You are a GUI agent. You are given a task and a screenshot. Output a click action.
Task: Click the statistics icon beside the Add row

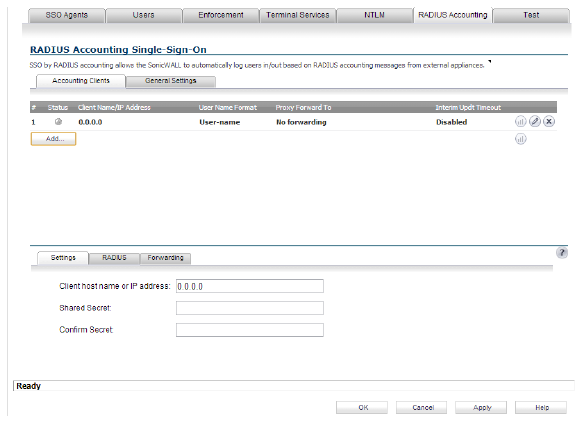coord(521,139)
